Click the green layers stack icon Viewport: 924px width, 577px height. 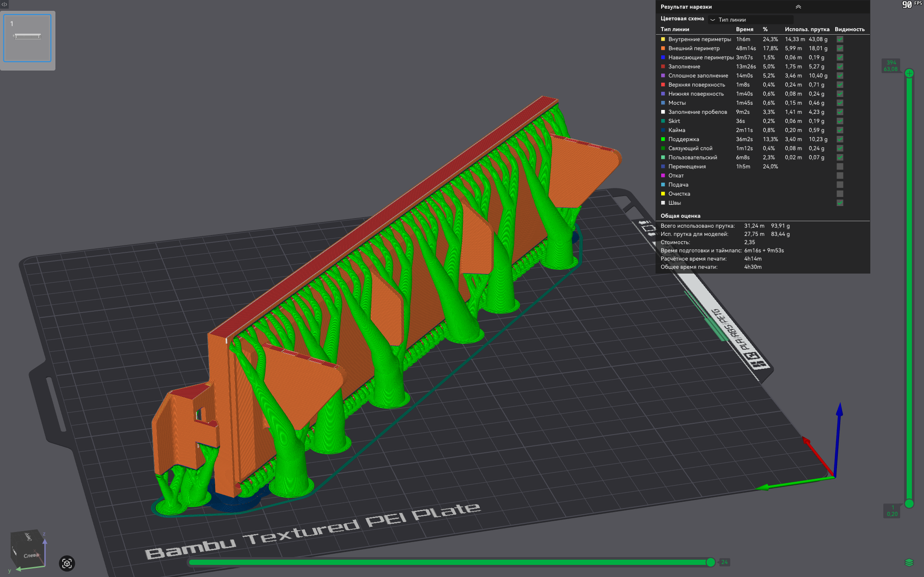tap(909, 562)
